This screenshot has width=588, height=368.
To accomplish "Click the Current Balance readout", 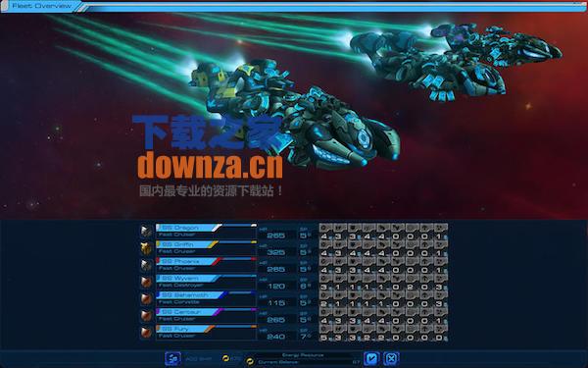I will (309, 362).
